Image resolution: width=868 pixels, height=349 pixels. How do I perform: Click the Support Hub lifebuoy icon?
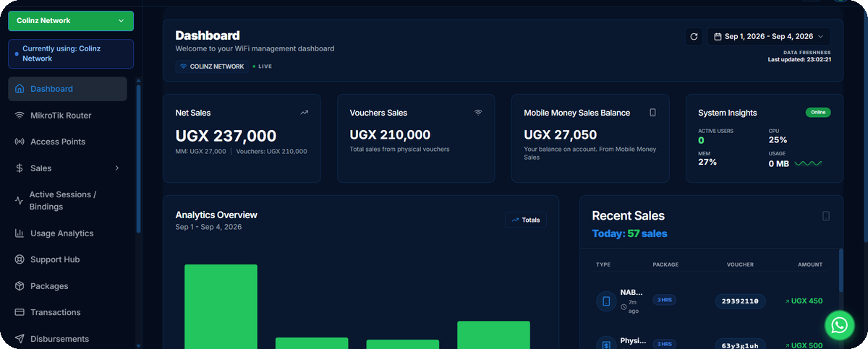[20, 259]
